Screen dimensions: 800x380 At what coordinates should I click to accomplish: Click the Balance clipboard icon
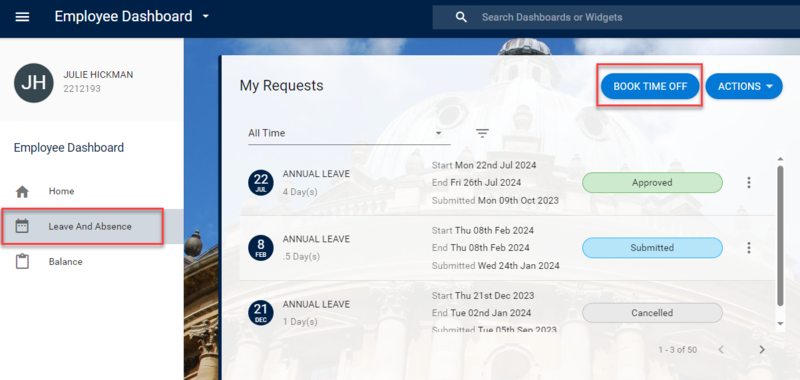(22, 262)
